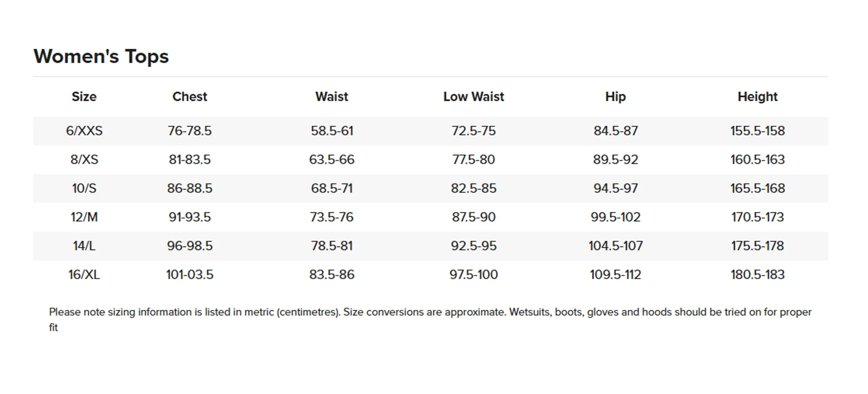Click the Waist column header

(331, 96)
